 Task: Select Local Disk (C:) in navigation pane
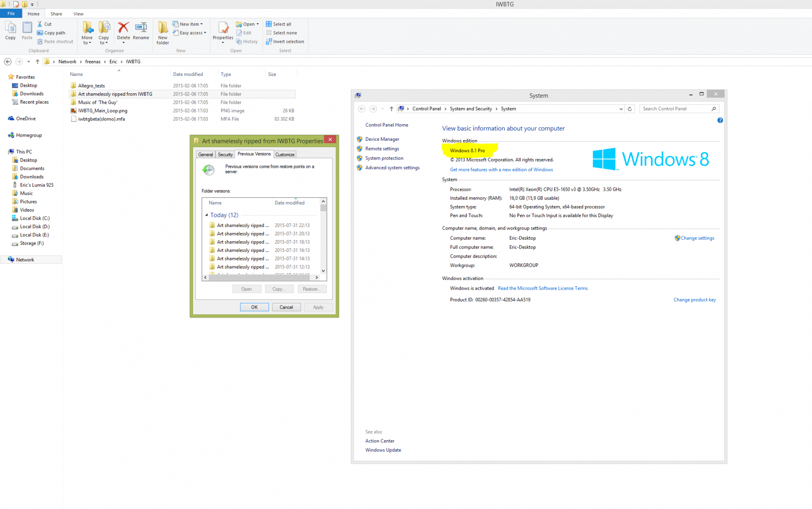click(x=34, y=218)
